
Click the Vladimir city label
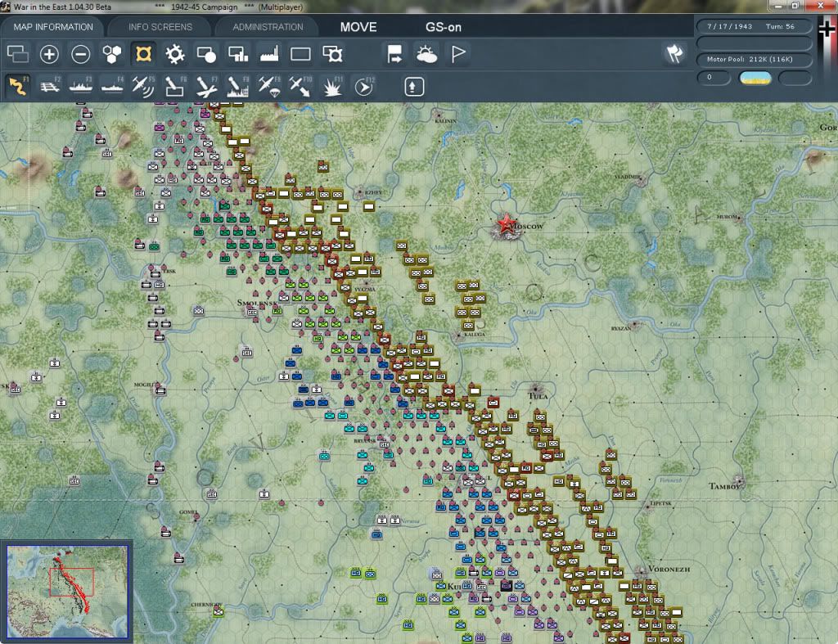627,177
